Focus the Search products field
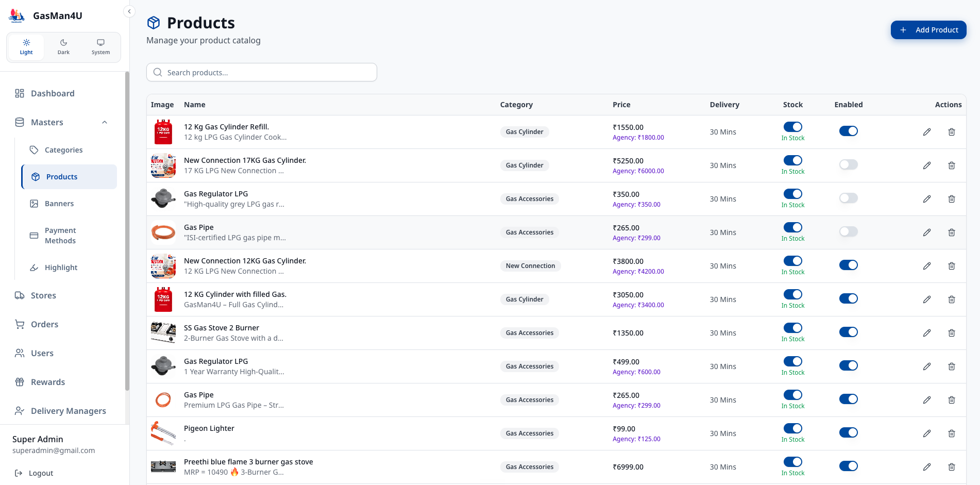Screen dimensions: 980x485 [261, 72]
